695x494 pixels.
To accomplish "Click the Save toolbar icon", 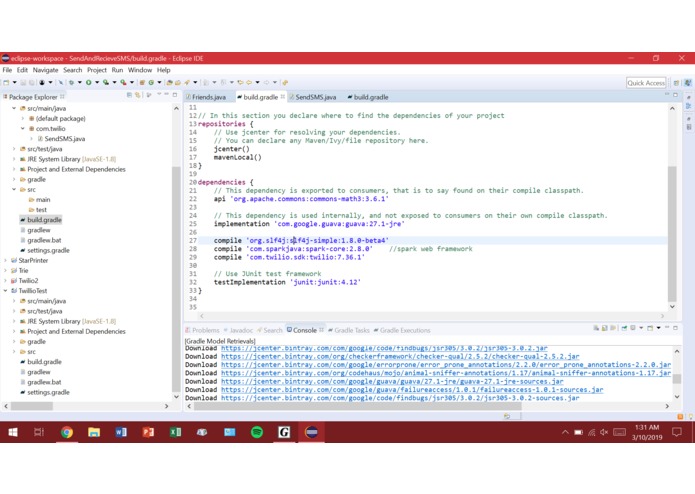I will (23, 82).
